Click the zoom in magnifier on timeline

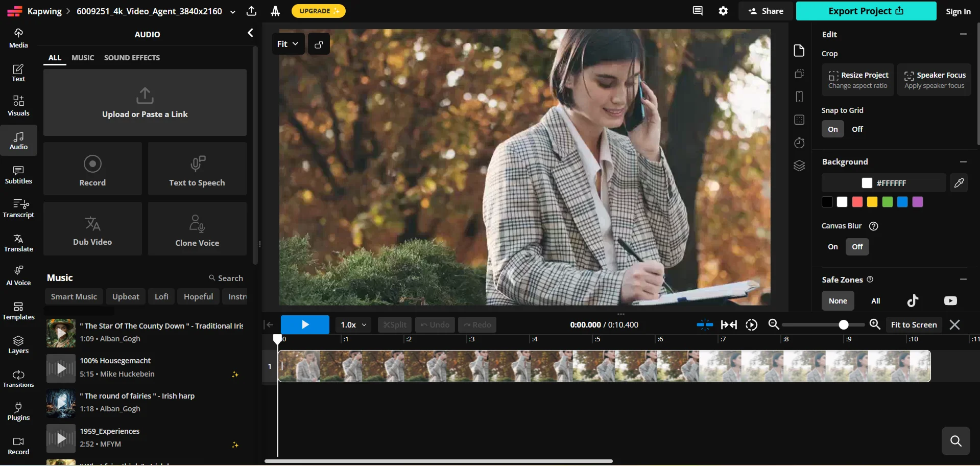coord(875,324)
